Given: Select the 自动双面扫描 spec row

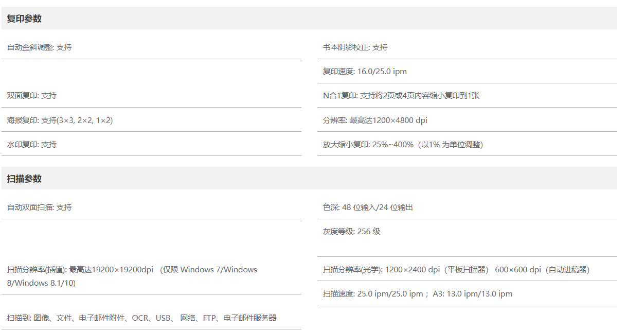Looking at the screenshot, I should (x=40, y=207).
